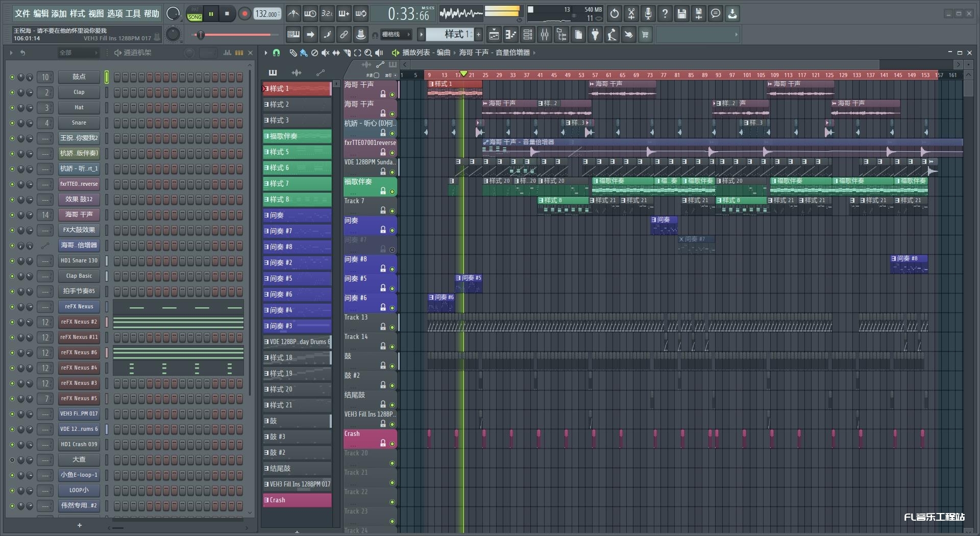Screen dimensions: 980x536
Task: Open the content library cart icon
Action: pos(645,35)
